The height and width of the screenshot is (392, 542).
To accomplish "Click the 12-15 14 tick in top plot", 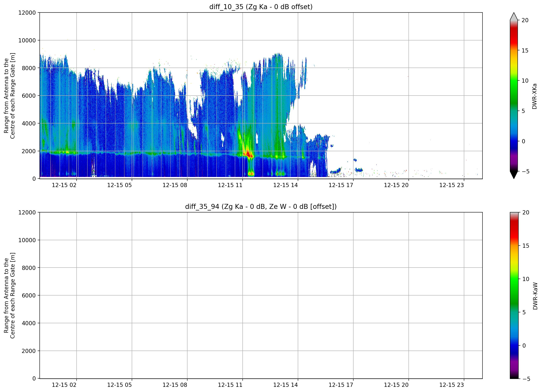I will (285, 185).
